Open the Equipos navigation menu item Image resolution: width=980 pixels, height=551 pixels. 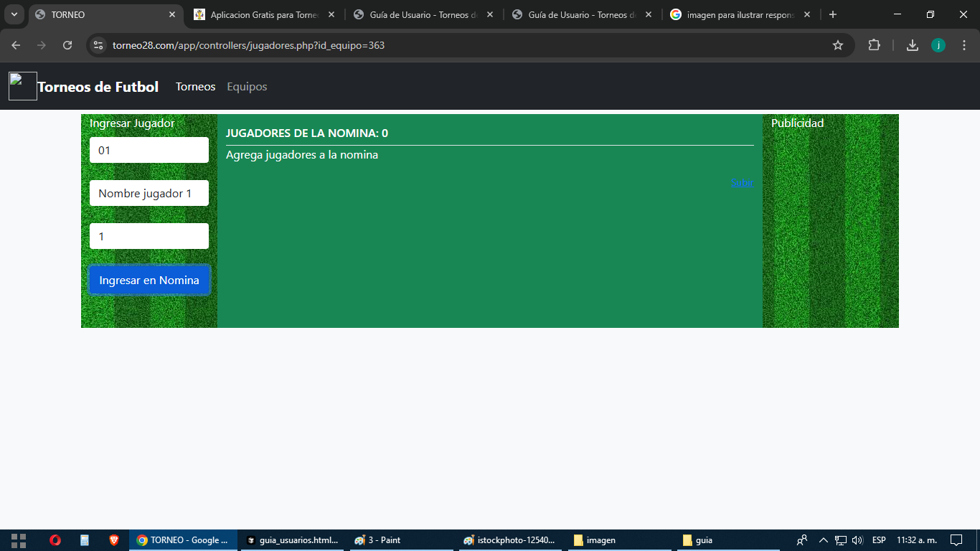pyautogui.click(x=247, y=87)
